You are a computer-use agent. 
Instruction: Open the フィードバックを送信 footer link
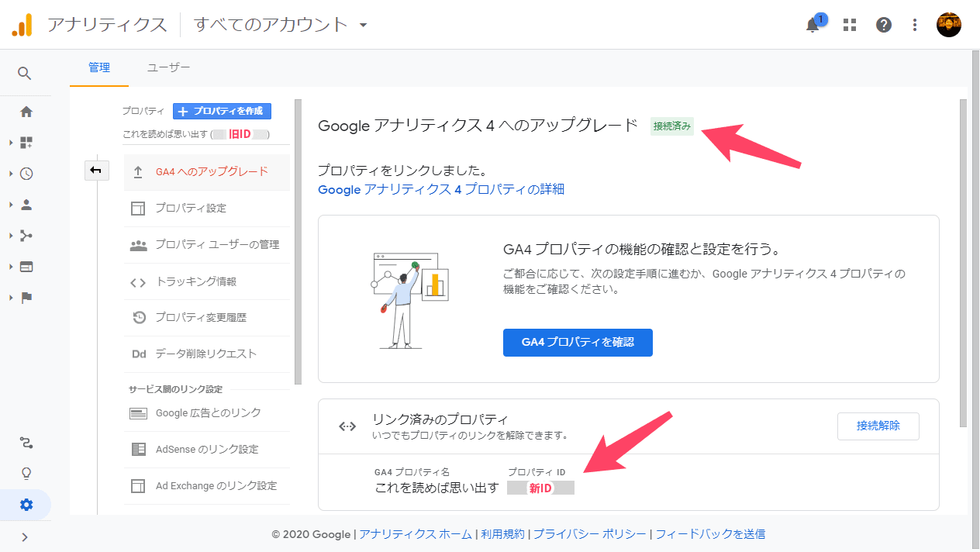click(x=710, y=534)
